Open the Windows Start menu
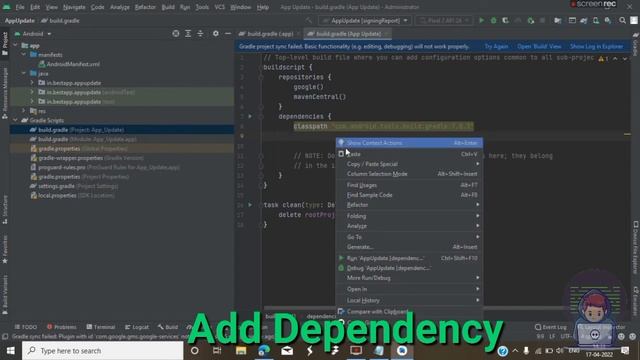This screenshot has height=360, width=640. pos(11,351)
